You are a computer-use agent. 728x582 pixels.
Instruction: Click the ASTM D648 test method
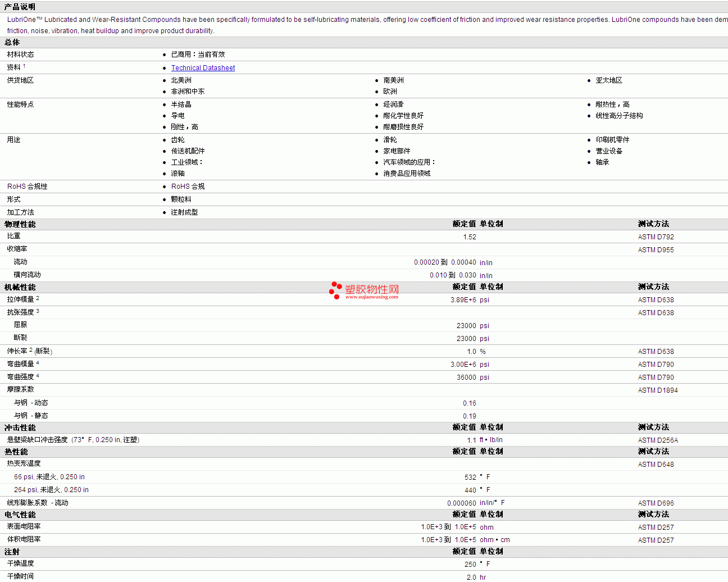[x=656, y=465]
